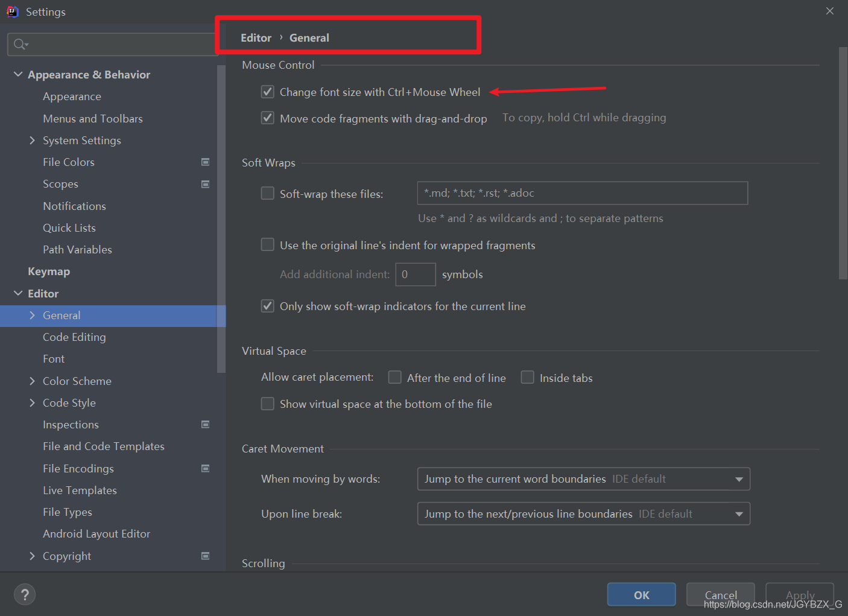The image size is (848, 616).
Task: Expand the Color Scheme node
Action: tap(33, 381)
